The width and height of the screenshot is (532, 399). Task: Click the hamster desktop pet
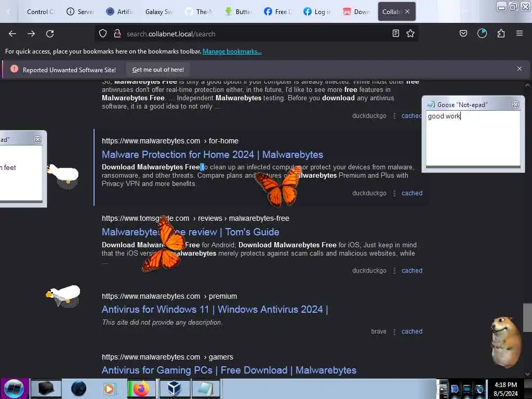point(506,342)
